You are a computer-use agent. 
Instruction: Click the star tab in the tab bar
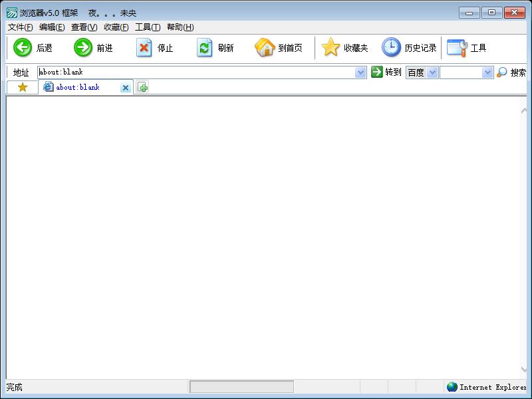click(x=23, y=88)
